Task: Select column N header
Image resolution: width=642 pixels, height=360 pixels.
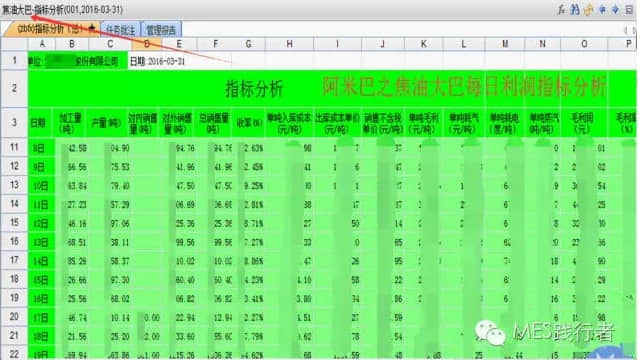Action: 543,44
